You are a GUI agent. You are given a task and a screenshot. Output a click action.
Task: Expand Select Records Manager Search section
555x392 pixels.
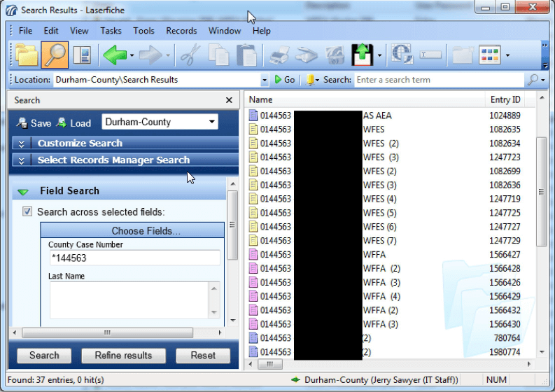click(x=125, y=160)
